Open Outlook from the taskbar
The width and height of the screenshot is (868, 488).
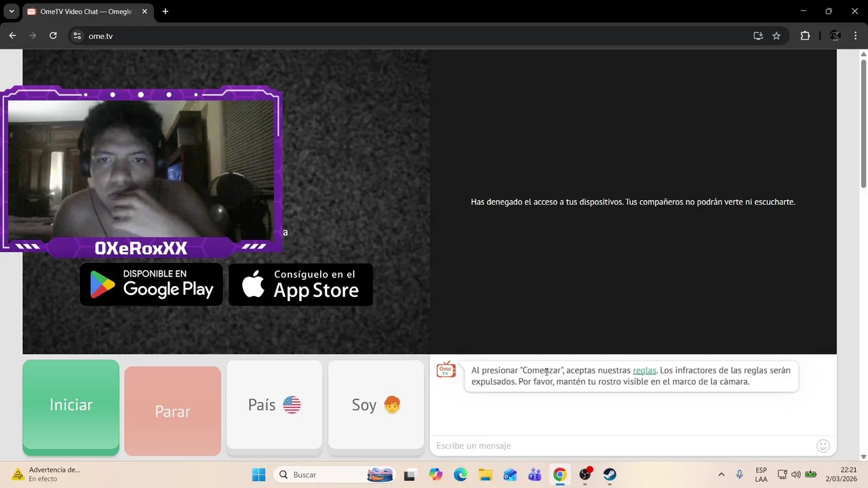[510, 474]
